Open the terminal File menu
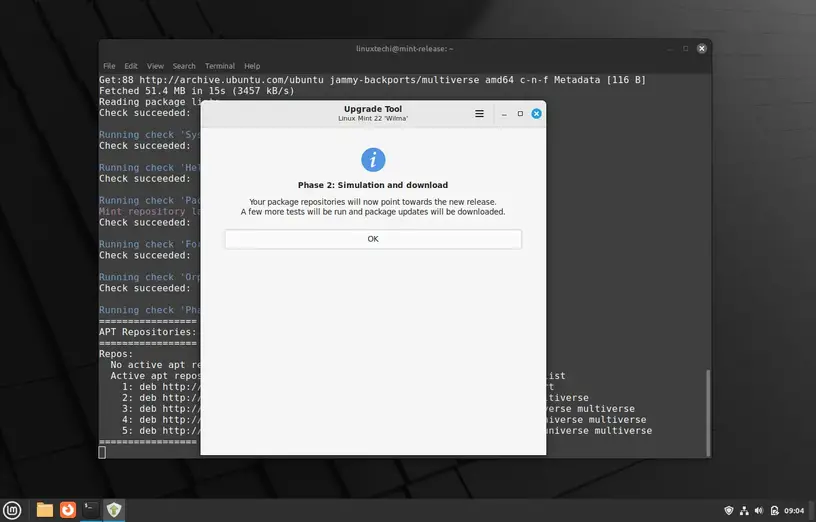Viewport: 816px width, 522px height. (x=109, y=66)
